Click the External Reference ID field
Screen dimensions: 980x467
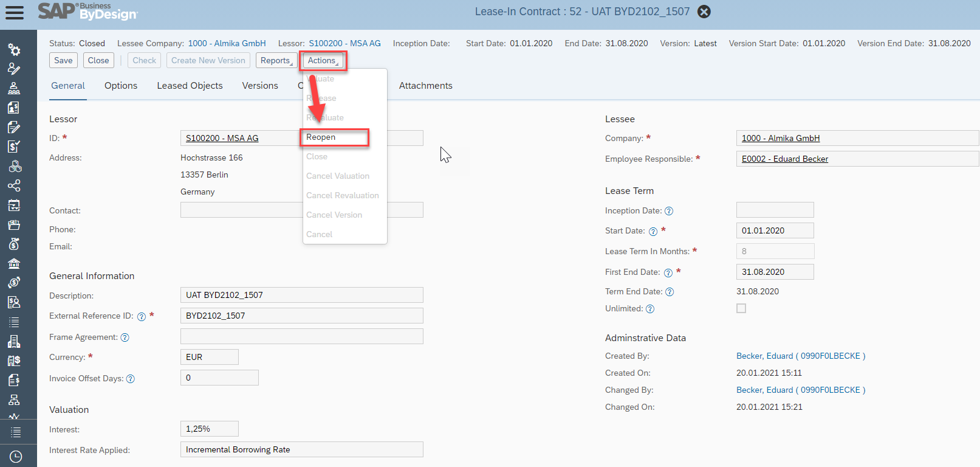[302, 316]
